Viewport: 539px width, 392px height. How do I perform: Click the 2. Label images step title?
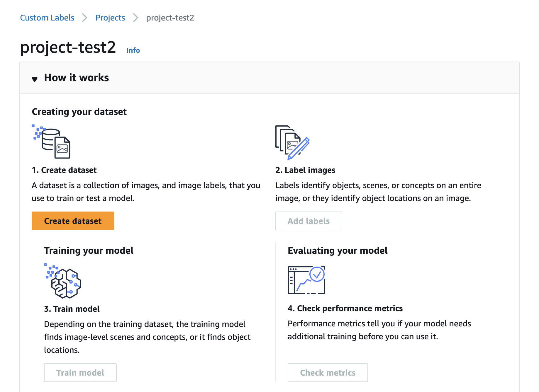pyautogui.click(x=305, y=170)
